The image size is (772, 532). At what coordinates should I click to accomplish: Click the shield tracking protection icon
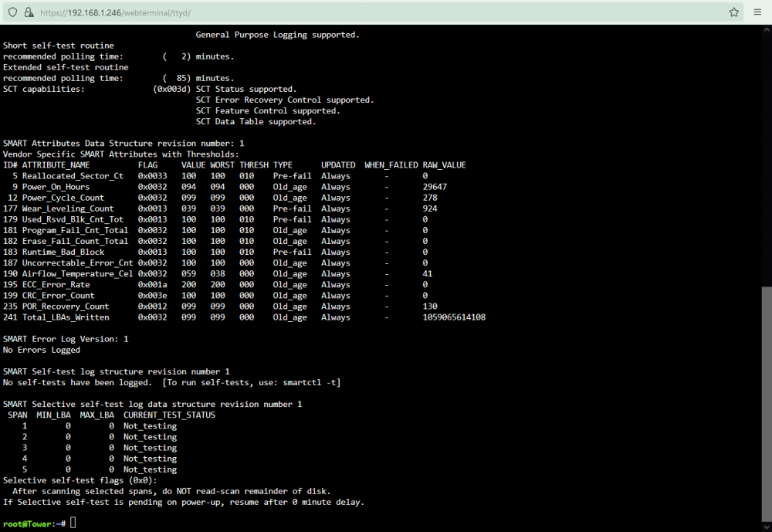[x=13, y=12]
